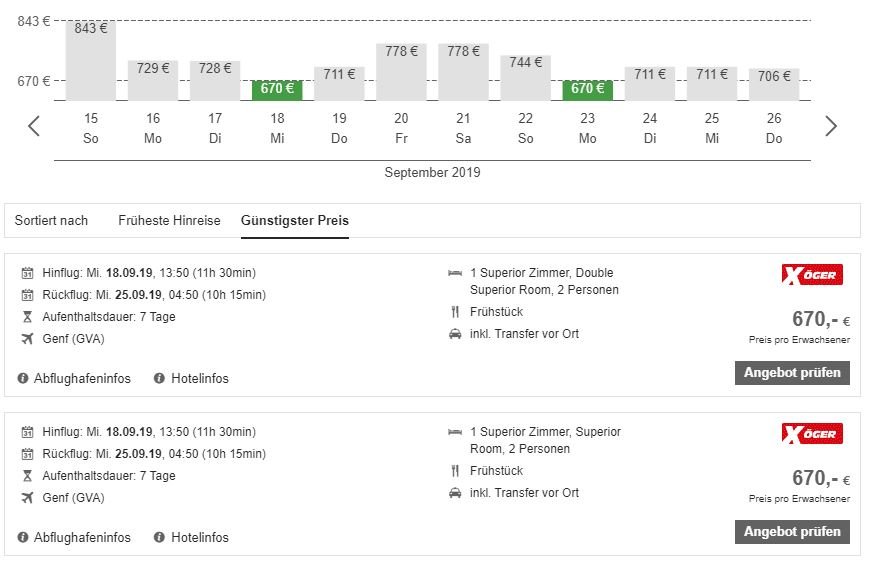Select the Günstigster Preis sorting tab
Viewport: 869px width, 561px height.
(295, 220)
